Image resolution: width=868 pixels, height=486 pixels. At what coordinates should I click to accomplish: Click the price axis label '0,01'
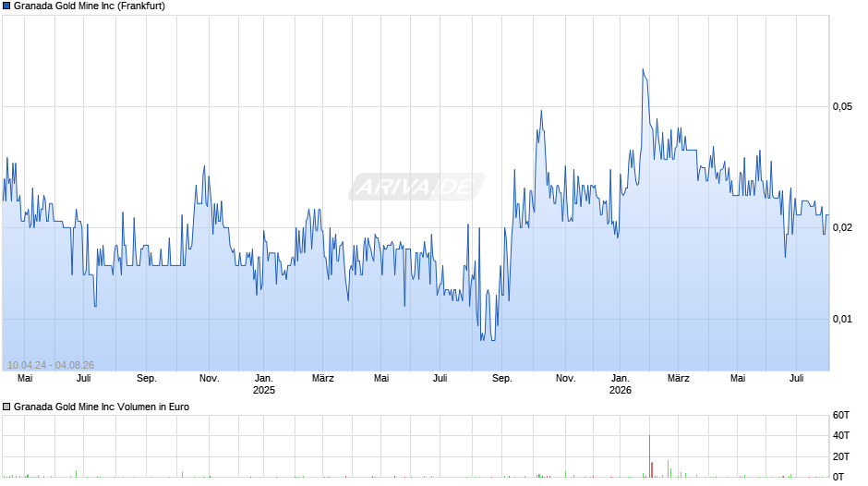click(842, 319)
